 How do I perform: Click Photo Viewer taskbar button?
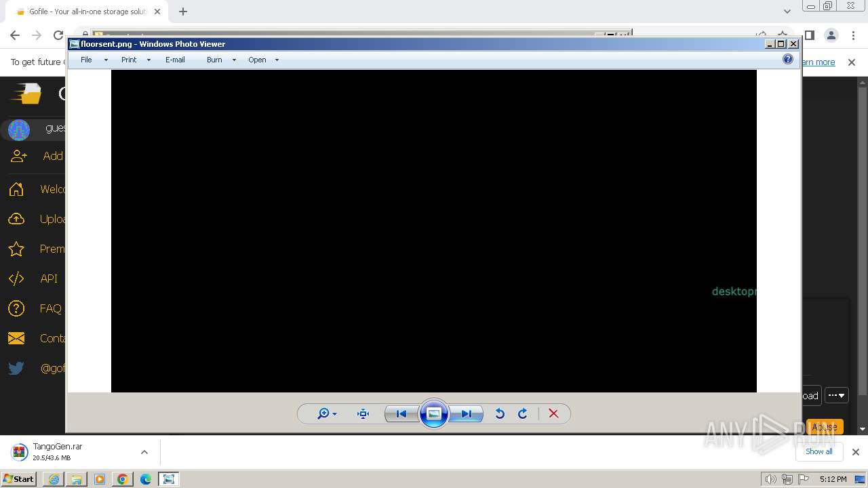tap(169, 479)
